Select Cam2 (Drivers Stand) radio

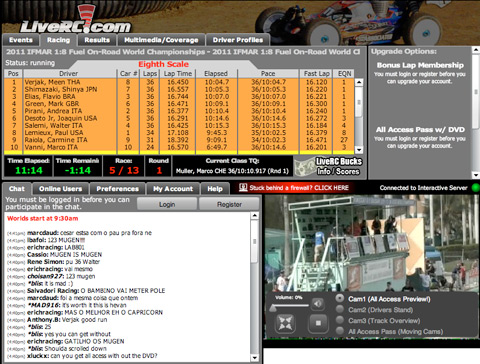point(340,309)
